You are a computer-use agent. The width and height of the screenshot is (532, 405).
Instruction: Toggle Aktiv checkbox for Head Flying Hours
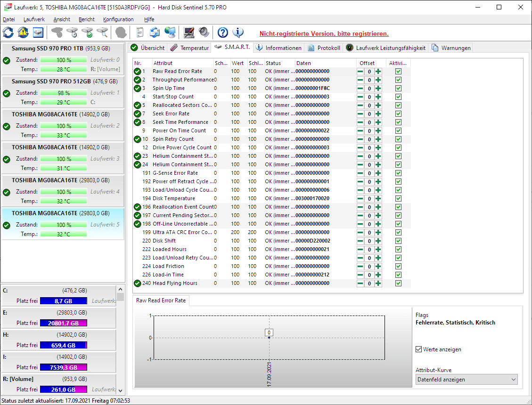point(398,283)
